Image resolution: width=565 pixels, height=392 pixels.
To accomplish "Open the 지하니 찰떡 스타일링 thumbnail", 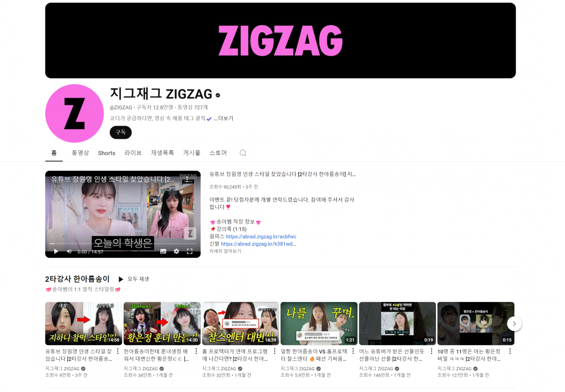I will 83,324.
